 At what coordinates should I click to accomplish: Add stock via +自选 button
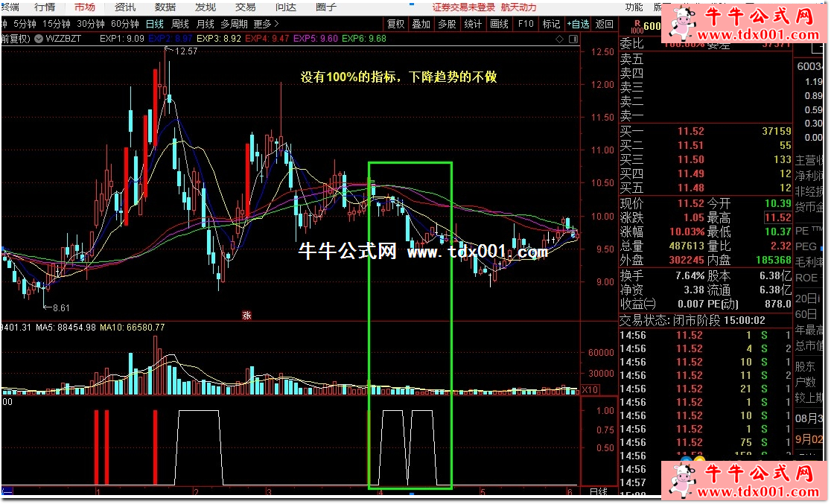[577, 24]
